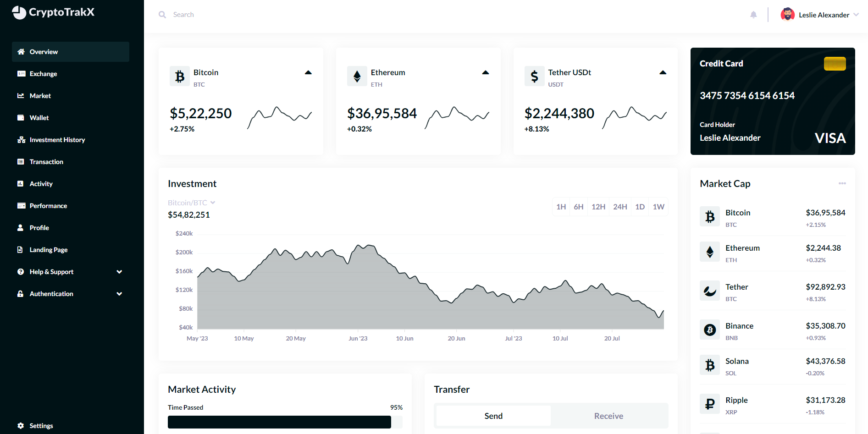Screen dimensions: 868x434
Task: Select the 1W timeframe on Investment chart
Action: (658, 207)
